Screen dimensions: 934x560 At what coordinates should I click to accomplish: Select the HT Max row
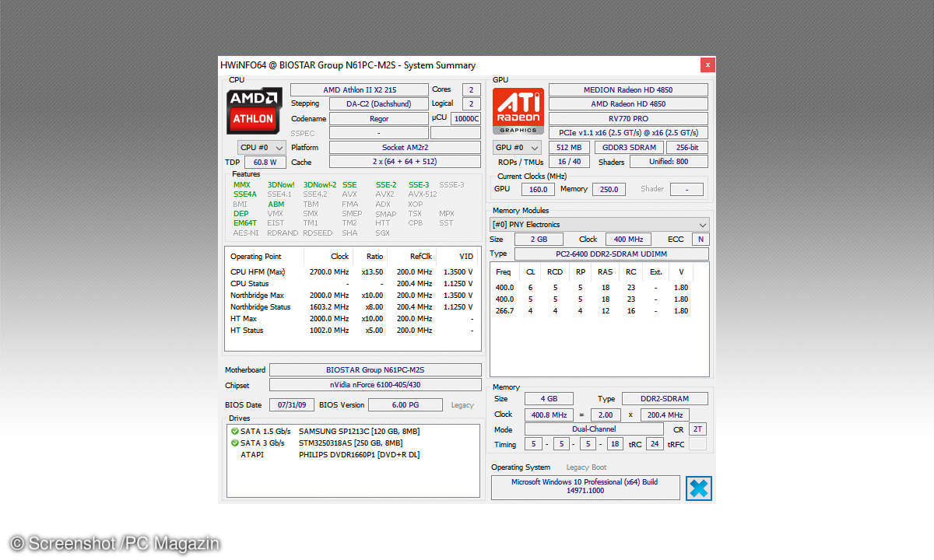pyautogui.click(x=353, y=319)
